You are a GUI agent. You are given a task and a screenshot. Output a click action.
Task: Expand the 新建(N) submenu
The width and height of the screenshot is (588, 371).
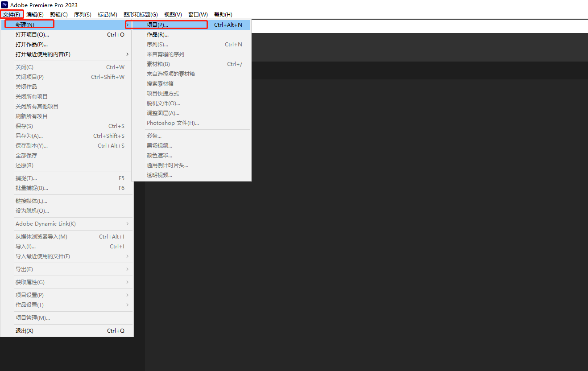click(x=25, y=25)
